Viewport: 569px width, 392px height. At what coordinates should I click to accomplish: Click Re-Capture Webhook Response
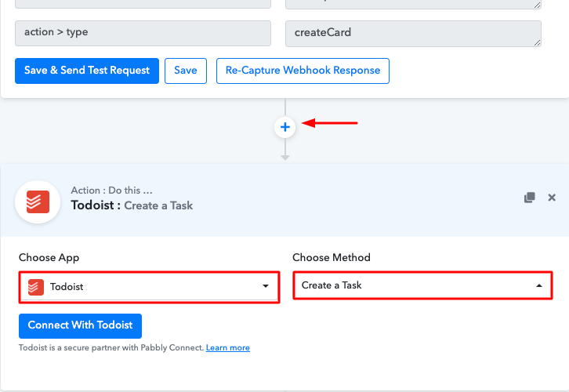303,71
